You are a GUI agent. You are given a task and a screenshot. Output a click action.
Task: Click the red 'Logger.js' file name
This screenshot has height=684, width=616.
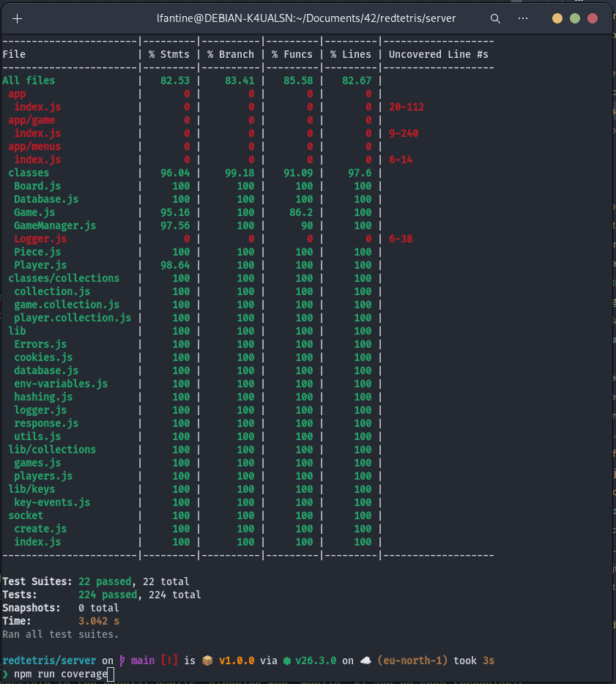point(40,239)
